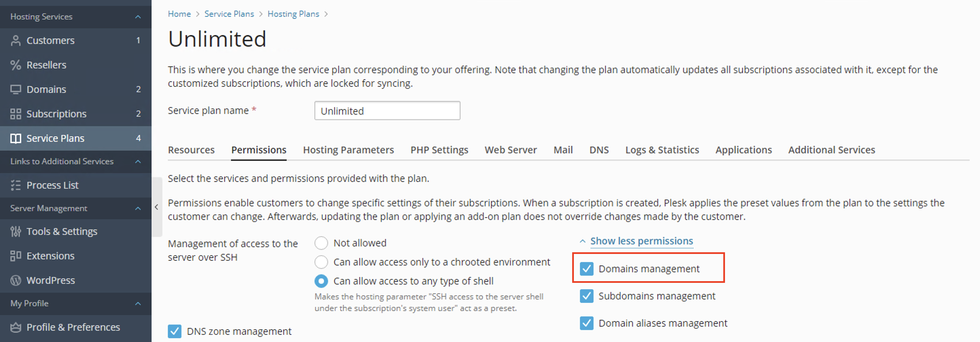Collapse the sidebar with arrow handle
Viewport: 980px width, 342px height.
tap(157, 207)
